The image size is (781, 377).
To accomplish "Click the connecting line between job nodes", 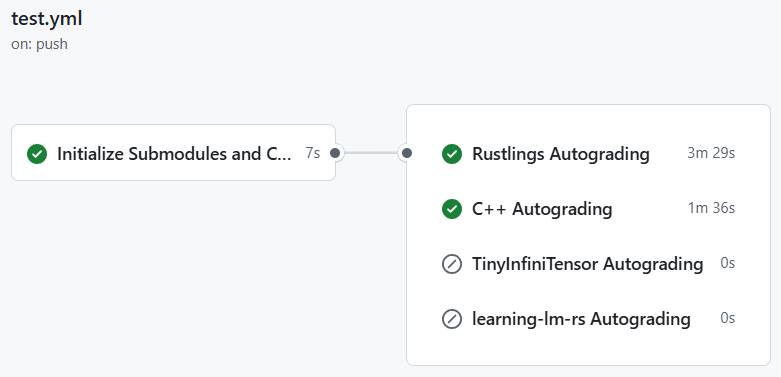I will pyautogui.click(x=371, y=153).
